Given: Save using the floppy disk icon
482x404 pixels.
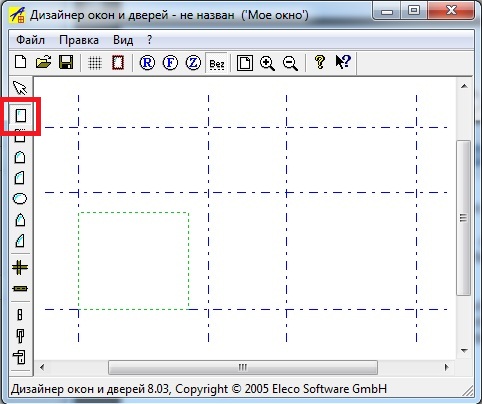Looking at the screenshot, I should coord(66,62).
